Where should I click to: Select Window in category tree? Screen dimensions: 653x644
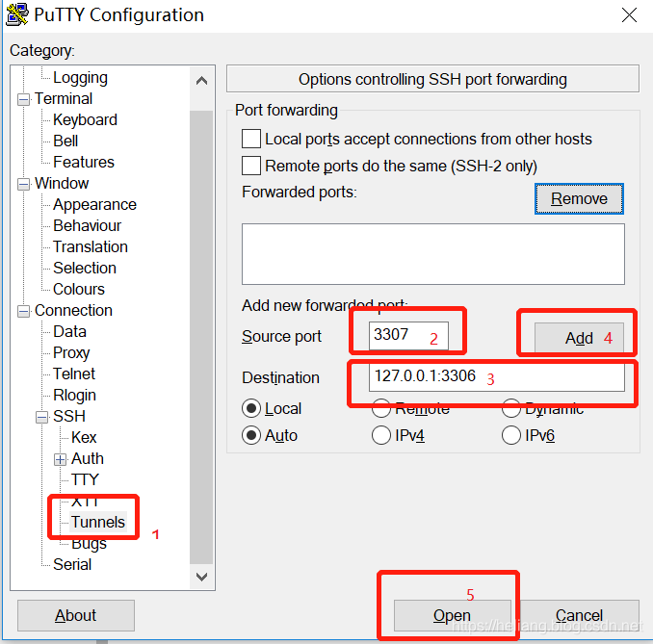pos(62,184)
